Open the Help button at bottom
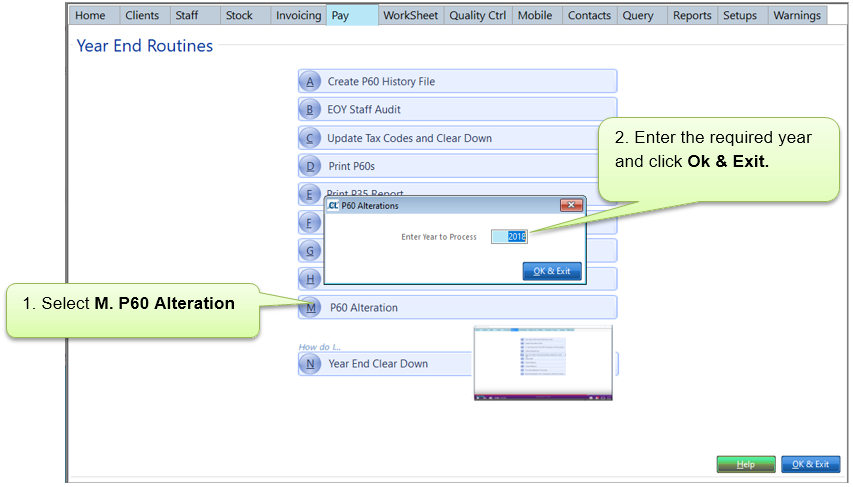853x487 pixels. point(745,464)
